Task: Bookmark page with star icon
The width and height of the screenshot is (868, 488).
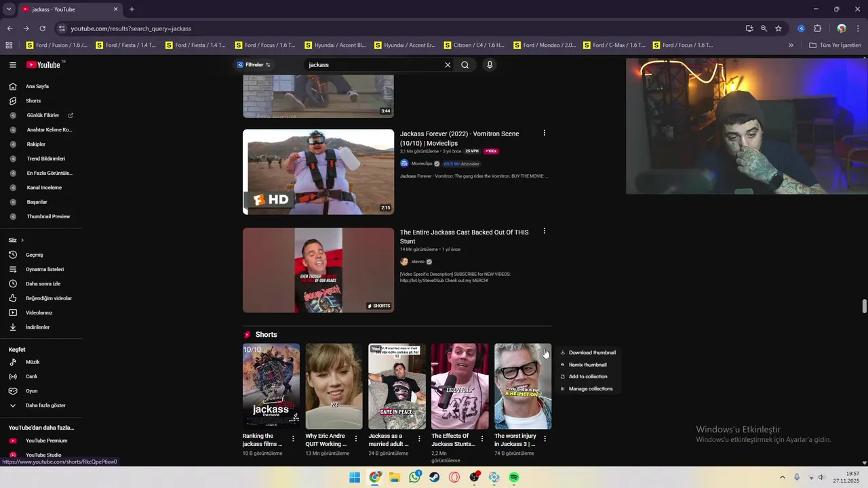Action: (778, 28)
